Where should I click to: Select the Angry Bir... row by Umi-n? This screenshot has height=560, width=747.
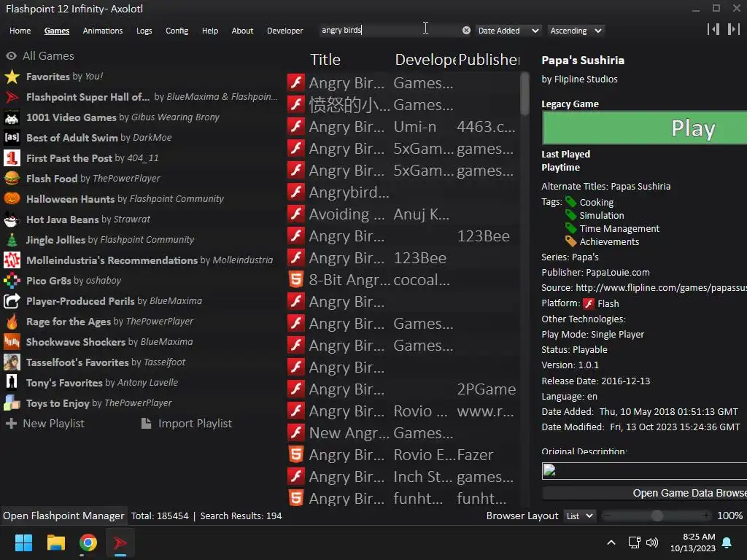[403, 126]
